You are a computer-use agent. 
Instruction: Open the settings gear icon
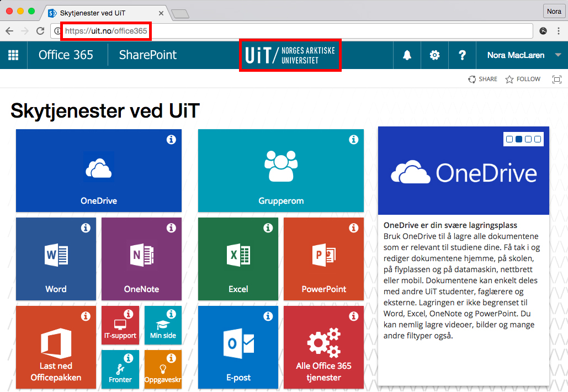coord(435,55)
